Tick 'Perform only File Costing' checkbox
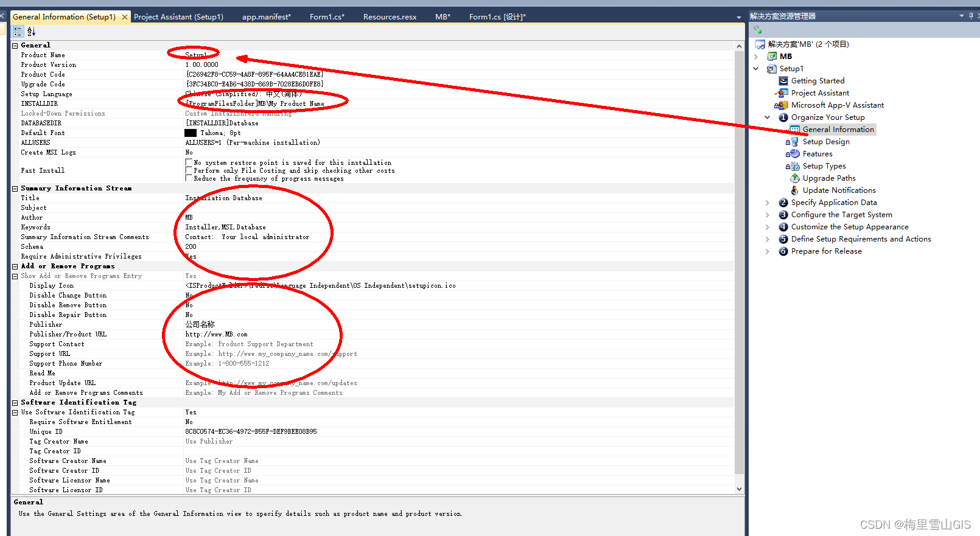This screenshot has width=980, height=536. pyautogui.click(x=189, y=170)
